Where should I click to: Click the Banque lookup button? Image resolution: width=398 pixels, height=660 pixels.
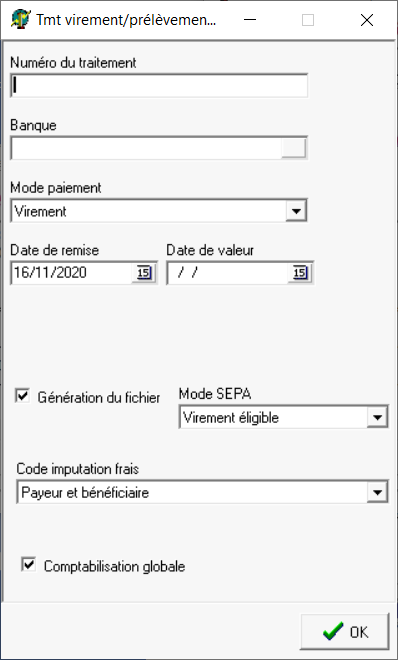[293, 148]
